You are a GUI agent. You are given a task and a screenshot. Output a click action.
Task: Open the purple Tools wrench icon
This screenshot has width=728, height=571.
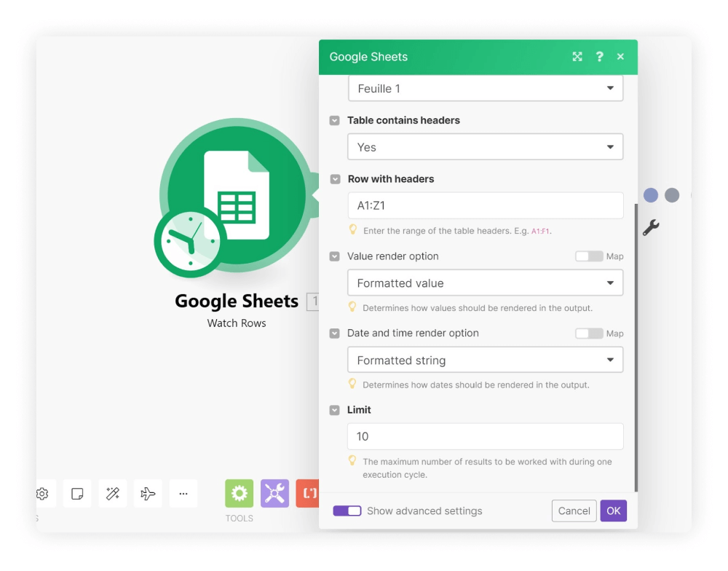[275, 493]
